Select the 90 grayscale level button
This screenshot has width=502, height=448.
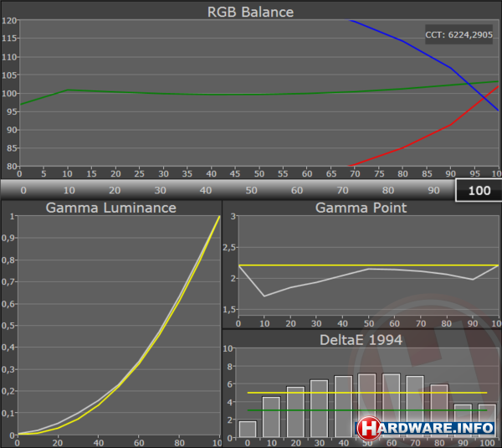coord(433,190)
